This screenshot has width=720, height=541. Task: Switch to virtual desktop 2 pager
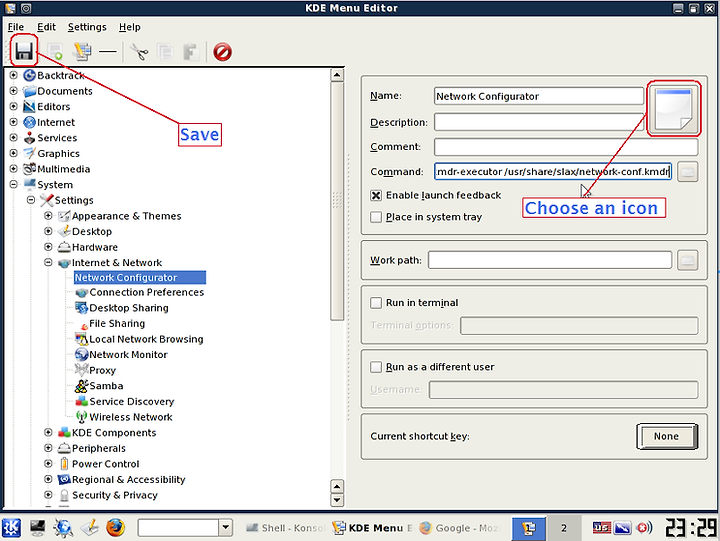(563, 528)
